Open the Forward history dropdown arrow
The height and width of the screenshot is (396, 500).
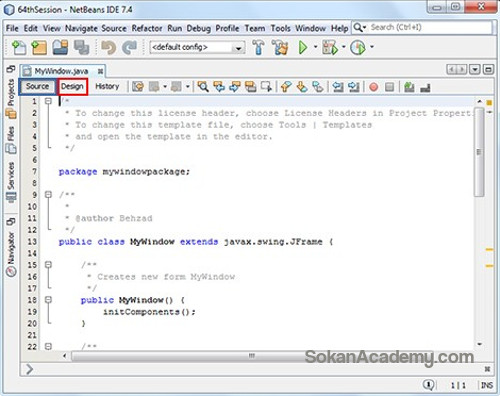point(188,87)
